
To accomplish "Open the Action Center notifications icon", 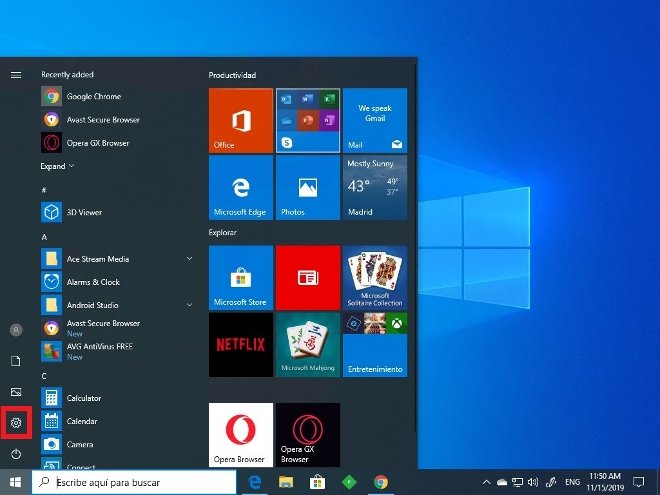I will (639, 482).
